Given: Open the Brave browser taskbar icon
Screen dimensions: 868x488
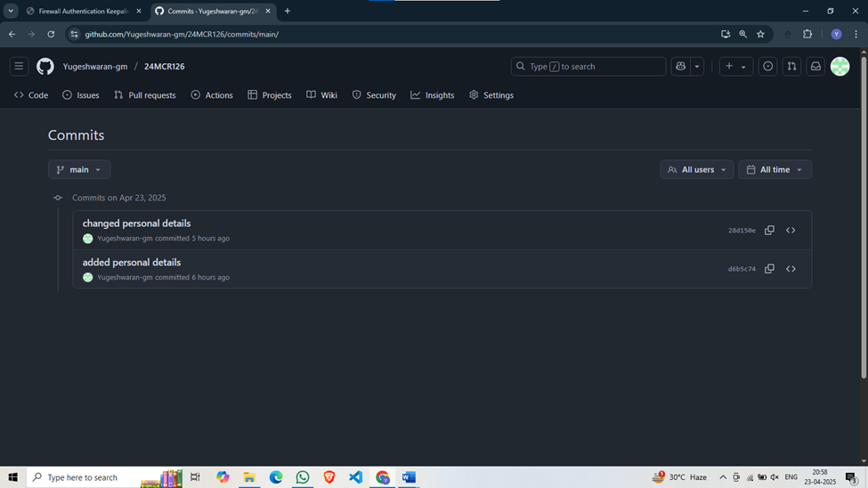Looking at the screenshot, I should (329, 477).
